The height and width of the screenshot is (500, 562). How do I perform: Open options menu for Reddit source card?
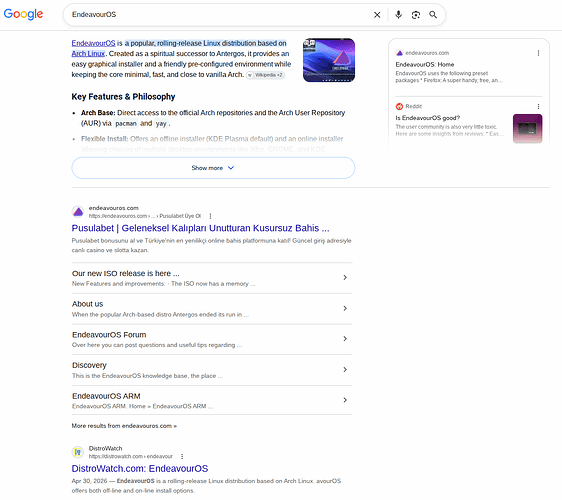pyautogui.click(x=538, y=106)
